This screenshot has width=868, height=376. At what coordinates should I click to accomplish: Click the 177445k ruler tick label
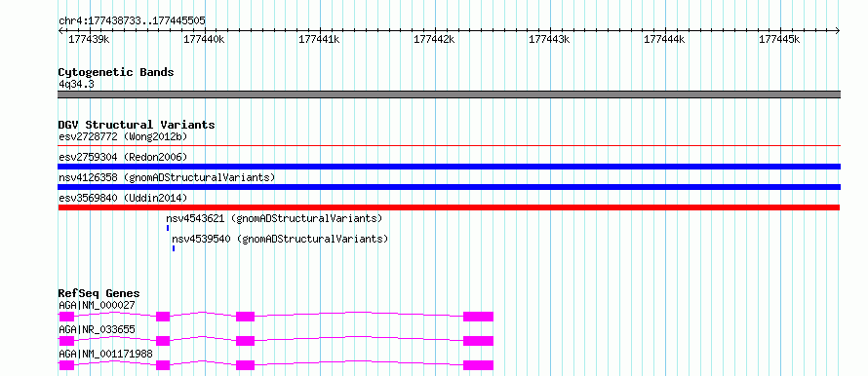pyautogui.click(x=779, y=39)
